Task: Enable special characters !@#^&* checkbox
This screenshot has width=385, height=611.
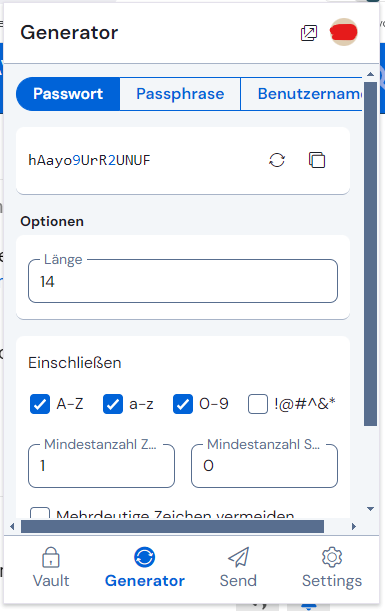Action: (258, 404)
